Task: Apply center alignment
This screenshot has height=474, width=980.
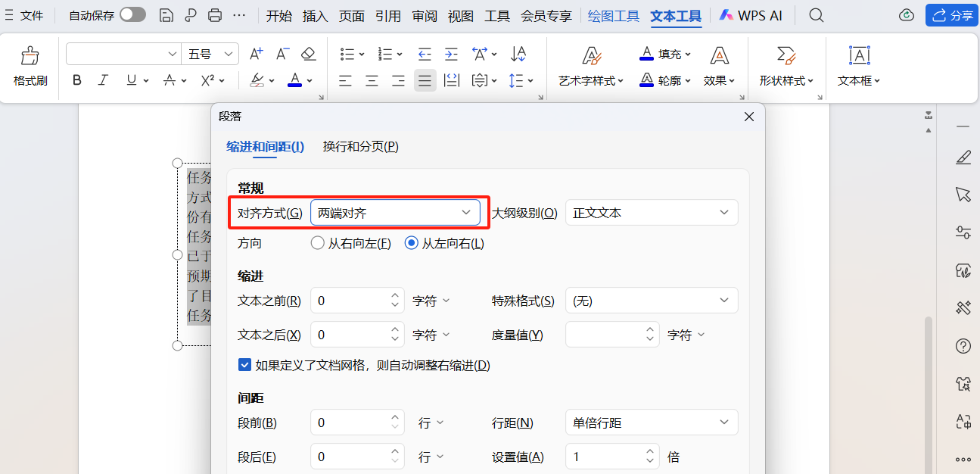Action: [x=372, y=81]
